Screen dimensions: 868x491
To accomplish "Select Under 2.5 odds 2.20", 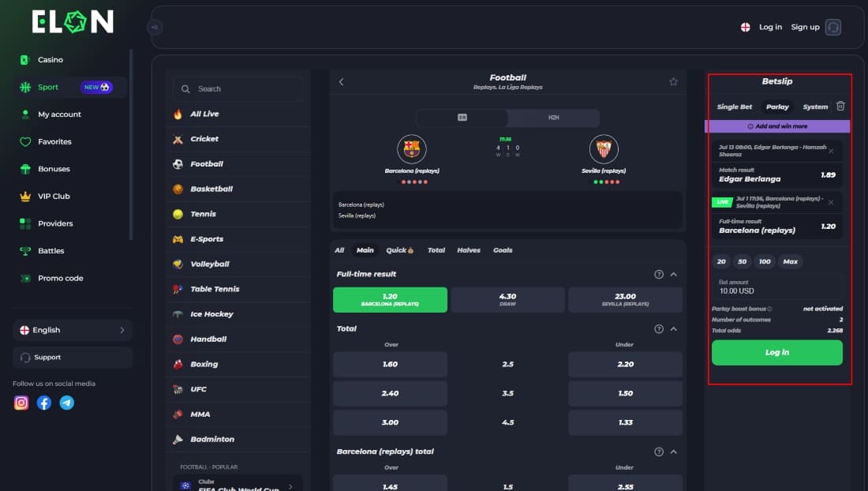I will coord(625,364).
